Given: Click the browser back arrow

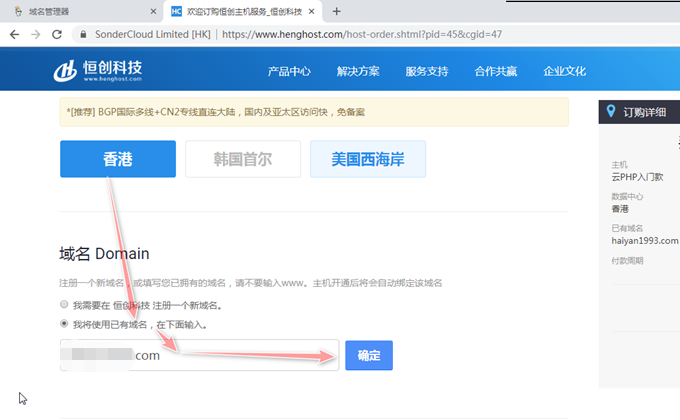Looking at the screenshot, I should click(14, 34).
